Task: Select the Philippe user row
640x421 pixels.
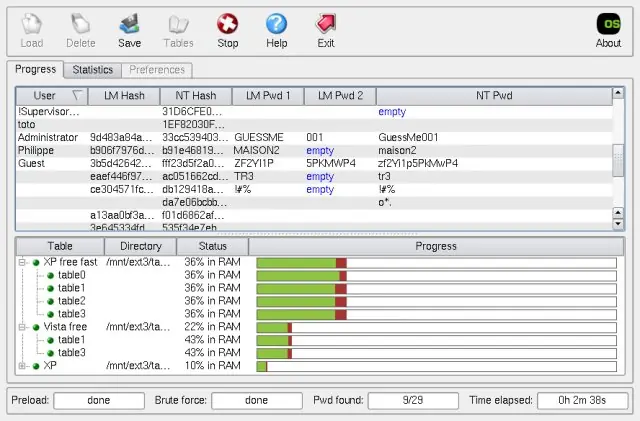Action: pos(314,151)
